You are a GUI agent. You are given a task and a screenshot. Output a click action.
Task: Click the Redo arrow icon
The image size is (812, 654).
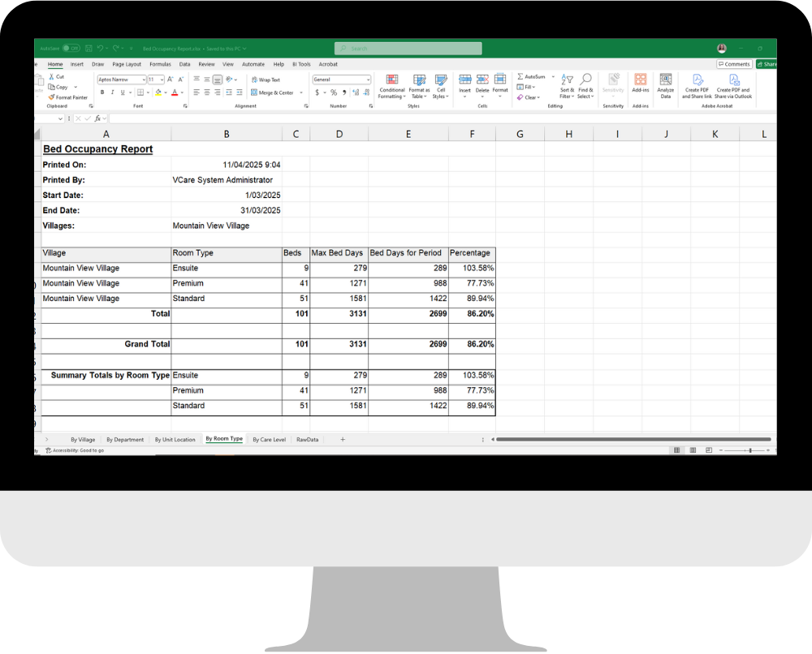116,48
